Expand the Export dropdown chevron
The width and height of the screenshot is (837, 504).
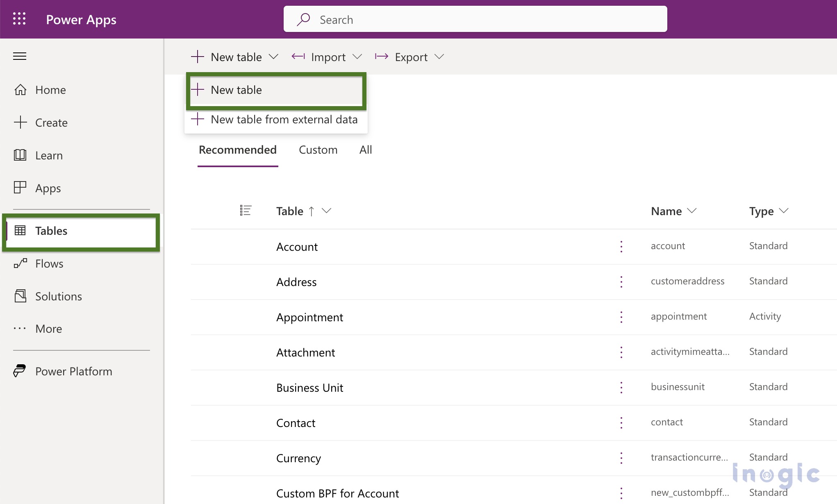pos(439,57)
